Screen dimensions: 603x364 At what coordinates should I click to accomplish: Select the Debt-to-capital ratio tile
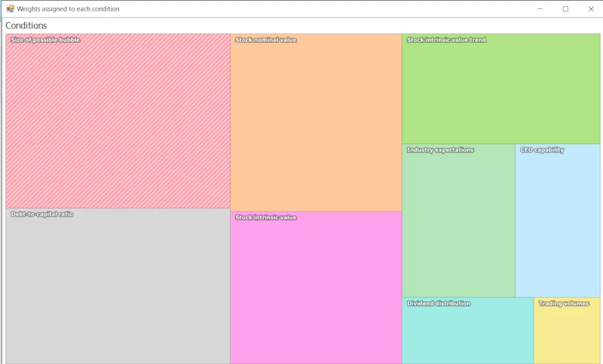tap(118, 286)
